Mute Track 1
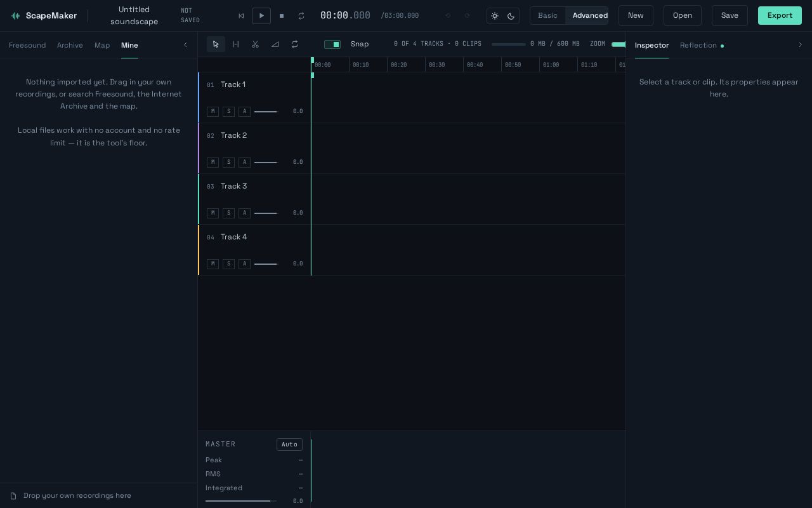The image size is (812, 508). coord(213,112)
